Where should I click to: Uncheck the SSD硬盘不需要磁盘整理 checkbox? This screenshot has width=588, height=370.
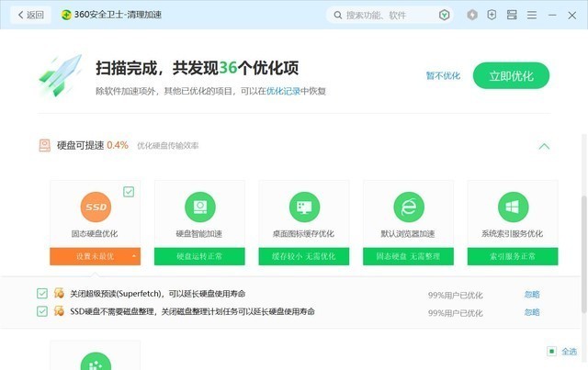(42, 311)
